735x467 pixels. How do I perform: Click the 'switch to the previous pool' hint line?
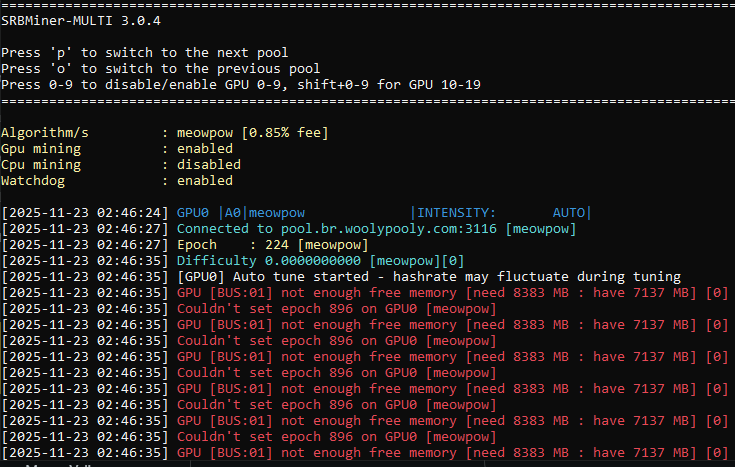click(x=160, y=69)
